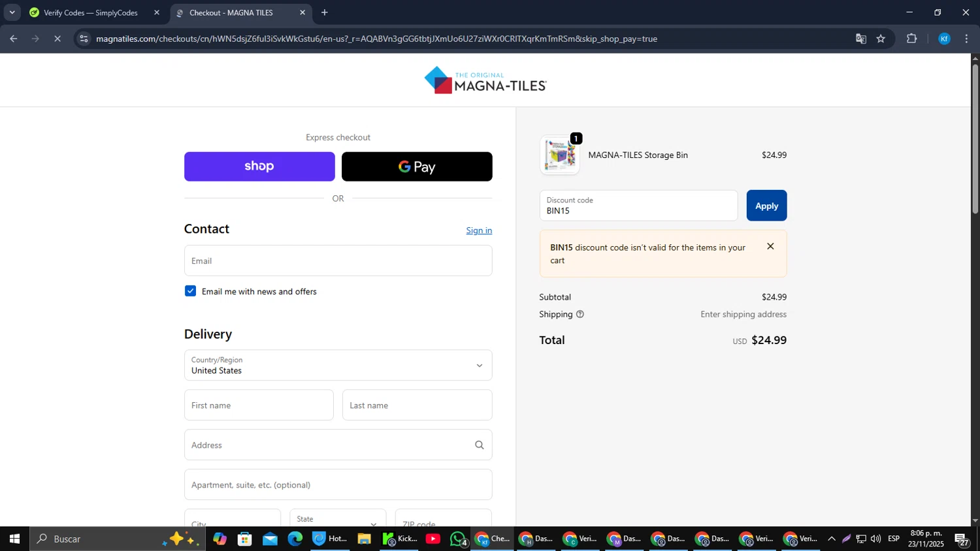
Task: Open the volume control in tray
Action: [x=875, y=539]
